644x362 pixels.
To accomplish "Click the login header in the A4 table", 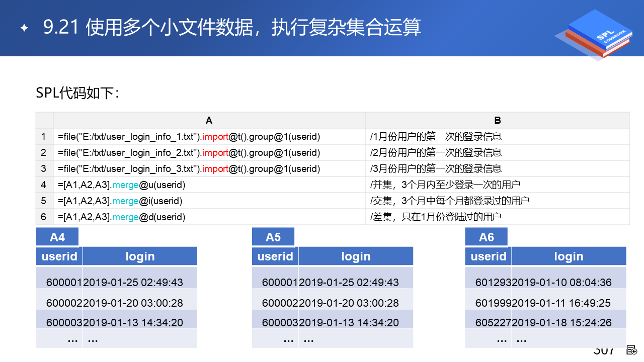I will 140,256.
